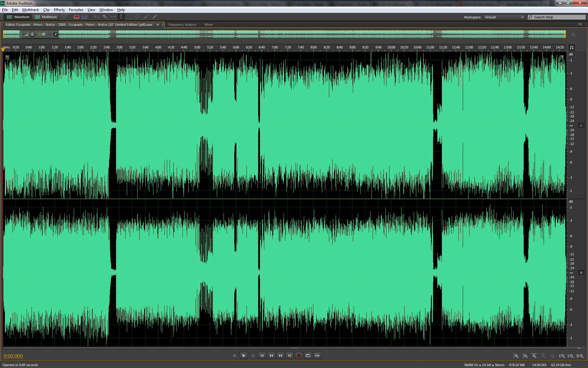Select the Time Selection tool
Viewport: 588px width, 368px height.
coord(121,17)
